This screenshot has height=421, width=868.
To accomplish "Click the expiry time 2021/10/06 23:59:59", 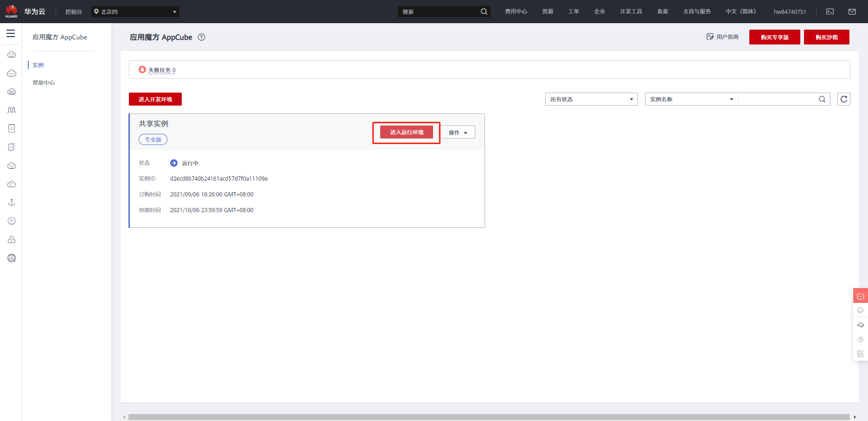I will pos(211,210).
